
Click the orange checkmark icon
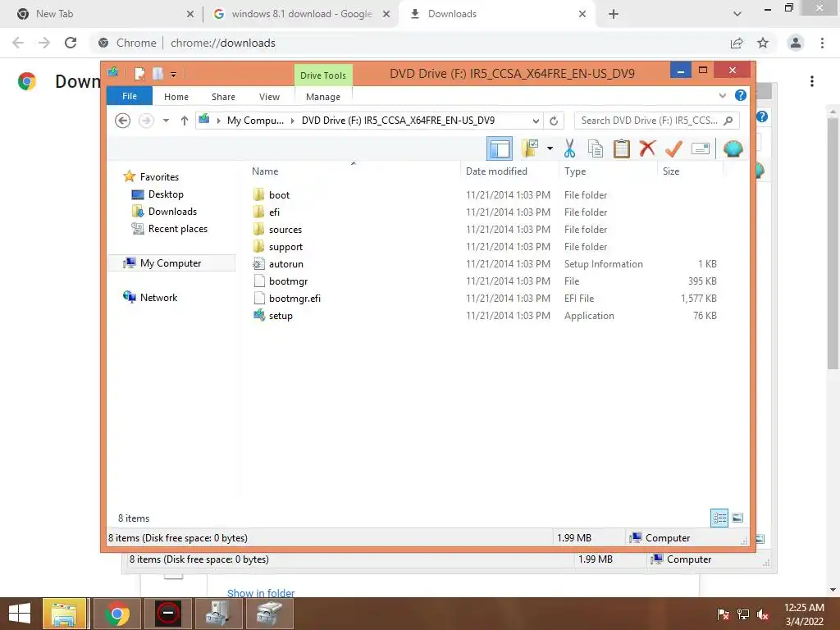point(673,148)
